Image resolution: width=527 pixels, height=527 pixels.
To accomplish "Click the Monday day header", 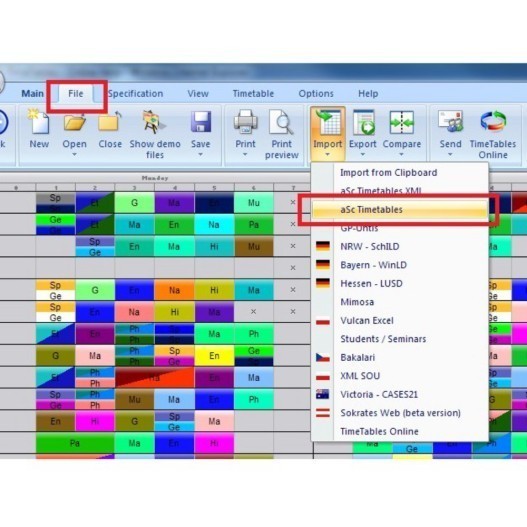I will [155, 178].
